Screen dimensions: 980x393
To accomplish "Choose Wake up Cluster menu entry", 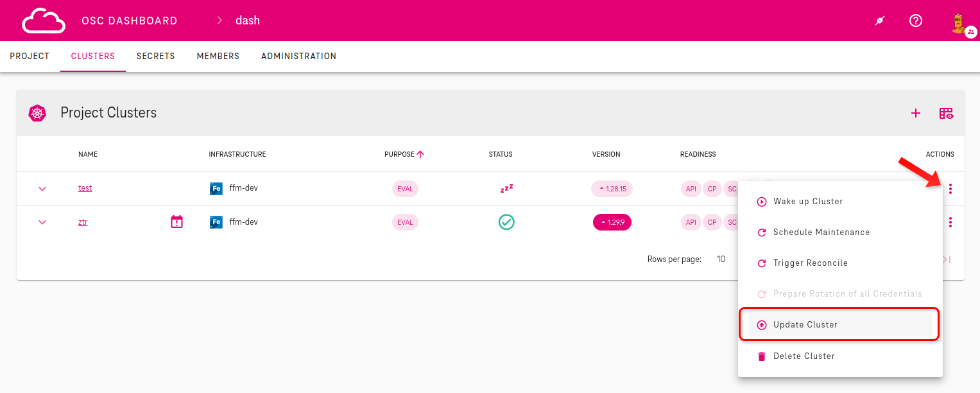I will click(x=807, y=202).
